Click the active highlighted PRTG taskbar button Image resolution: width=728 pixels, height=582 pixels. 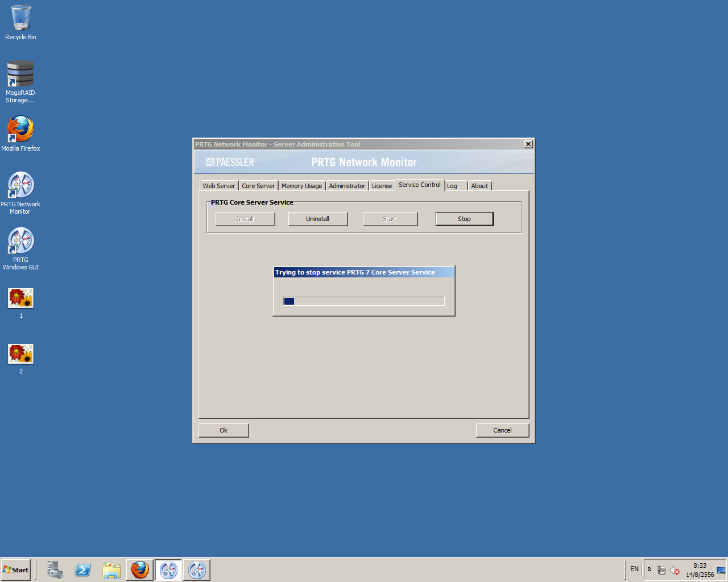point(168,569)
